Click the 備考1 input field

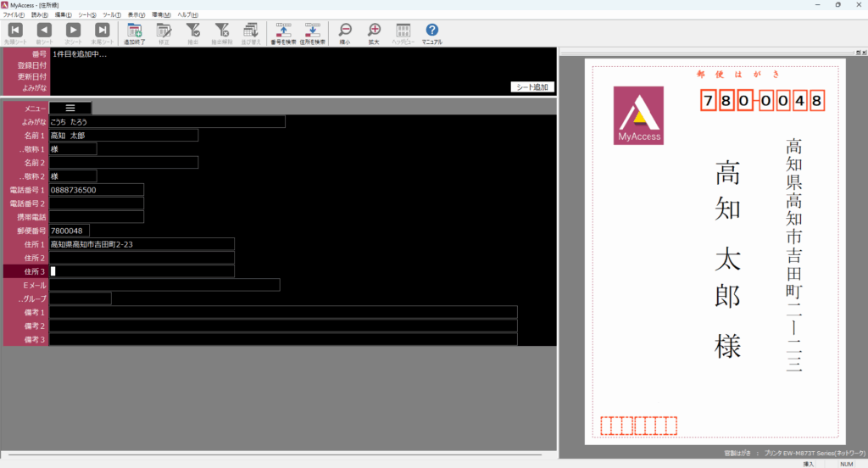(283, 312)
